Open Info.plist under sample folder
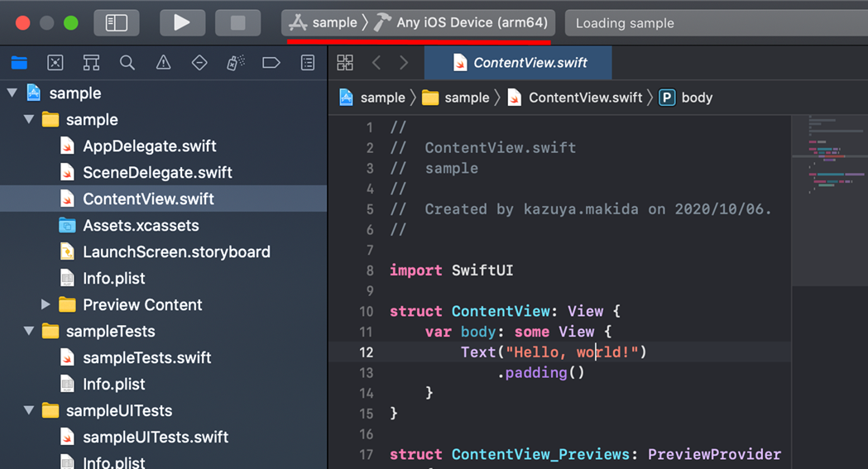The width and height of the screenshot is (868, 469). pyautogui.click(x=163, y=278)
